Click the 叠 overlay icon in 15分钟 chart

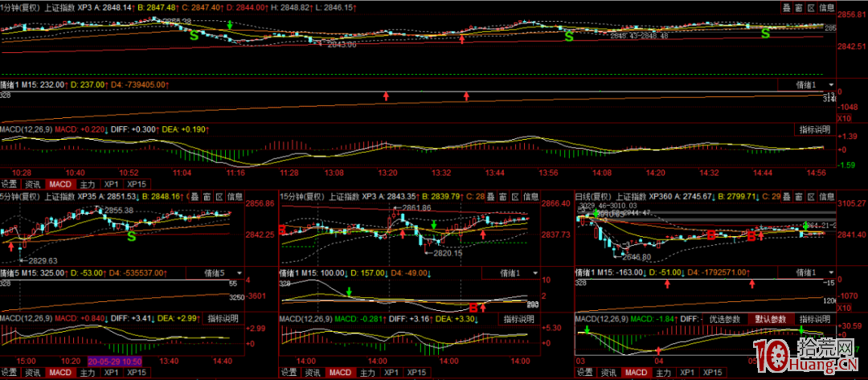492,196
